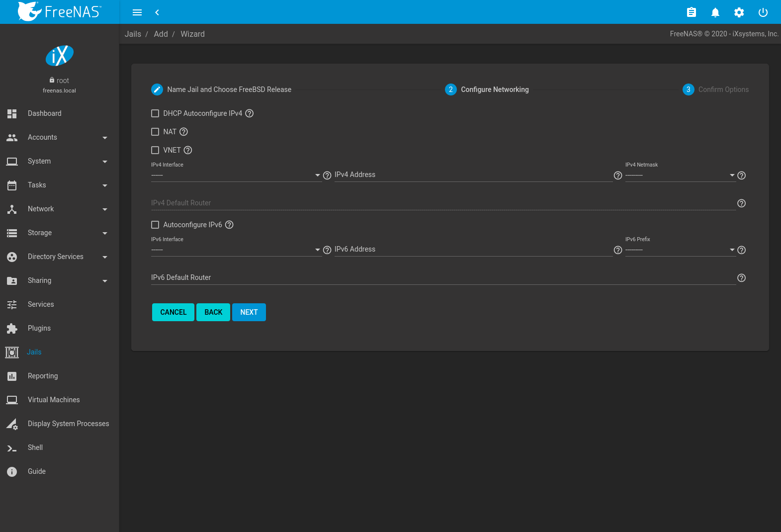Click the collapse chevron in top bar
Image resolution: width=781 pixels, height=532 pixels.
point(157,12)
